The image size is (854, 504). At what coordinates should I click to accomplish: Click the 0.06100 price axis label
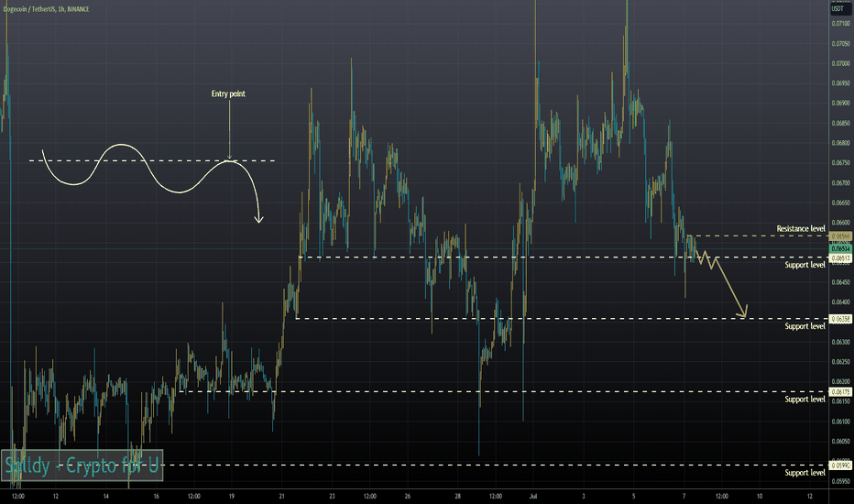[840, 422]
